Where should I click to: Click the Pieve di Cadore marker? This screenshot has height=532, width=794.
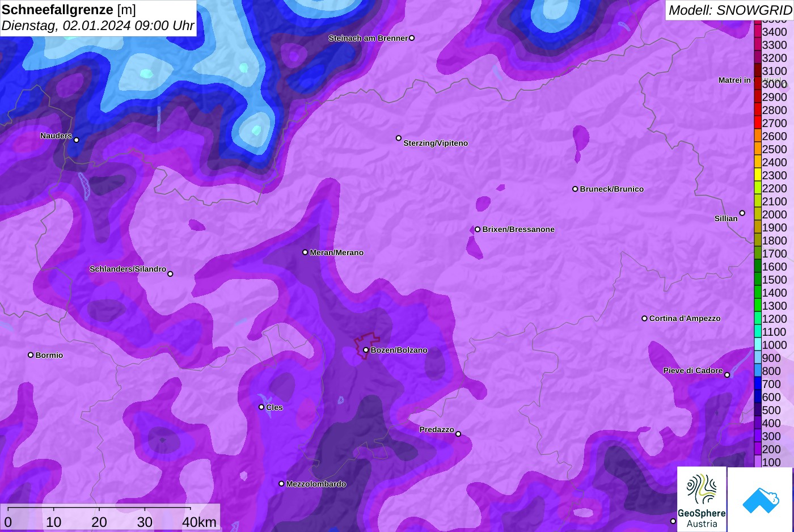click(x=727, y=375)
